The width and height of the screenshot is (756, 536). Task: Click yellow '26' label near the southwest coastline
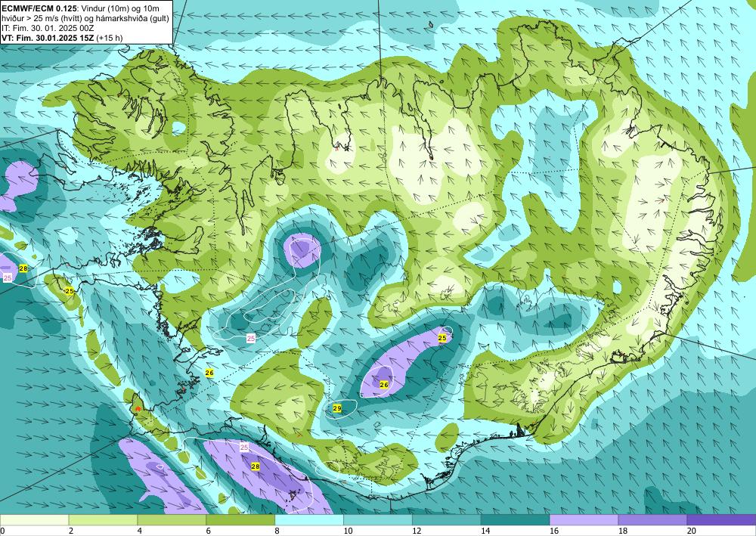pos(209,373)
